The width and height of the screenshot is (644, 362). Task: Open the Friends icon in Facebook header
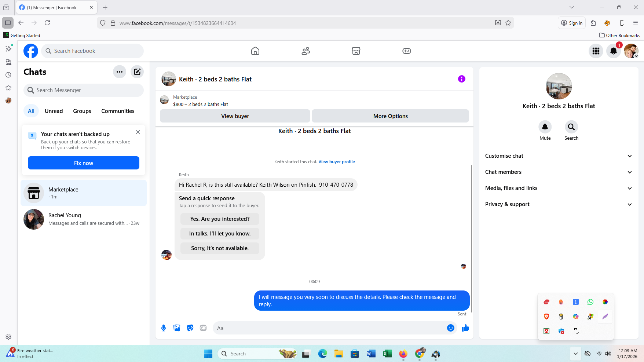(x=306, y=51)
